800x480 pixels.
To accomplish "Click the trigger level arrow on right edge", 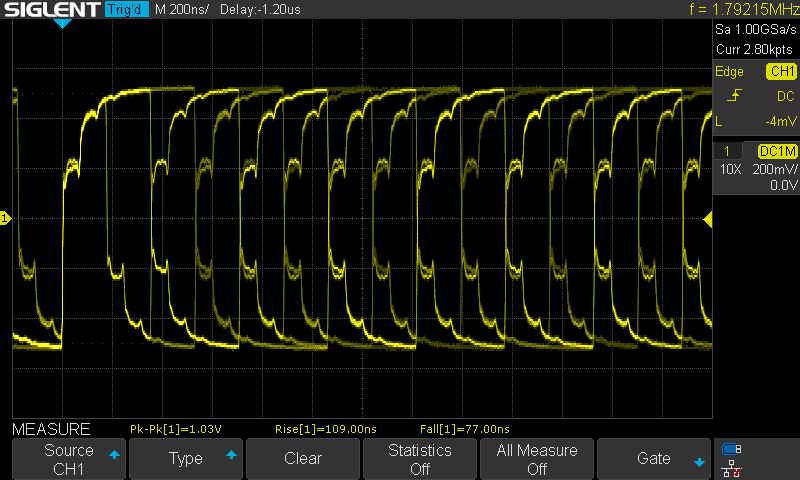I will click(708, 219).
